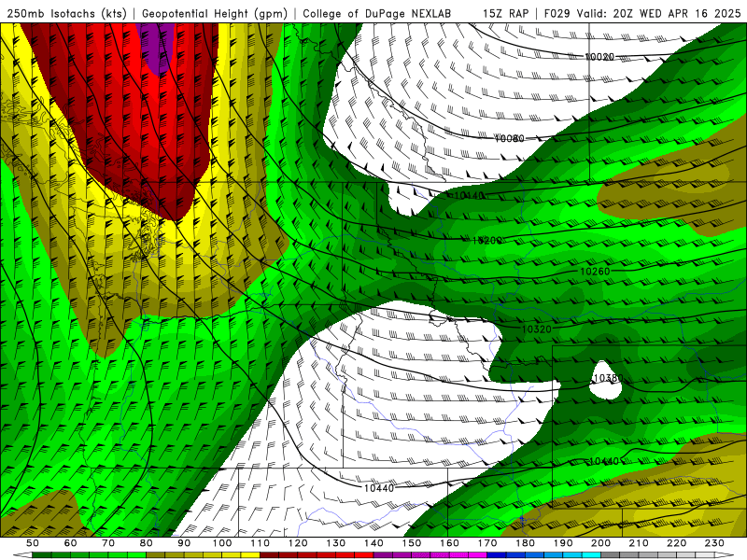Click the "College of DuPage NEXLAB" header text
The image size is (747, 560).
[376, 13]
